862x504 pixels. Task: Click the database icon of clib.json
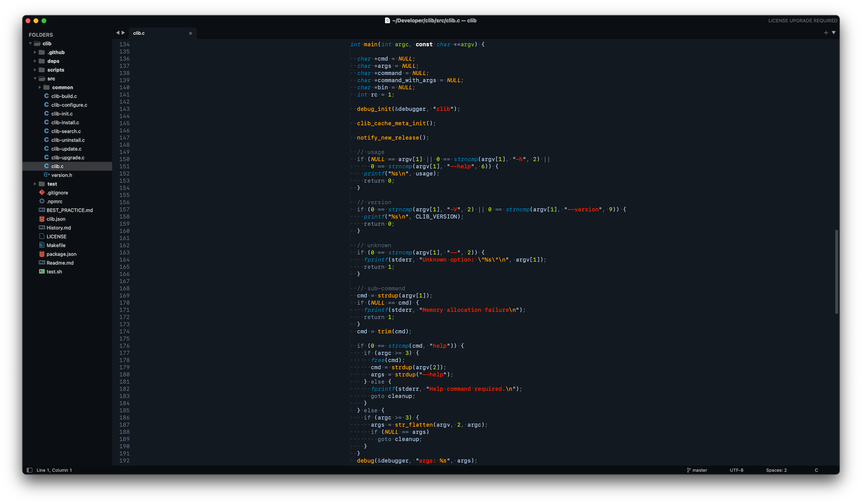tap(42, 219)
